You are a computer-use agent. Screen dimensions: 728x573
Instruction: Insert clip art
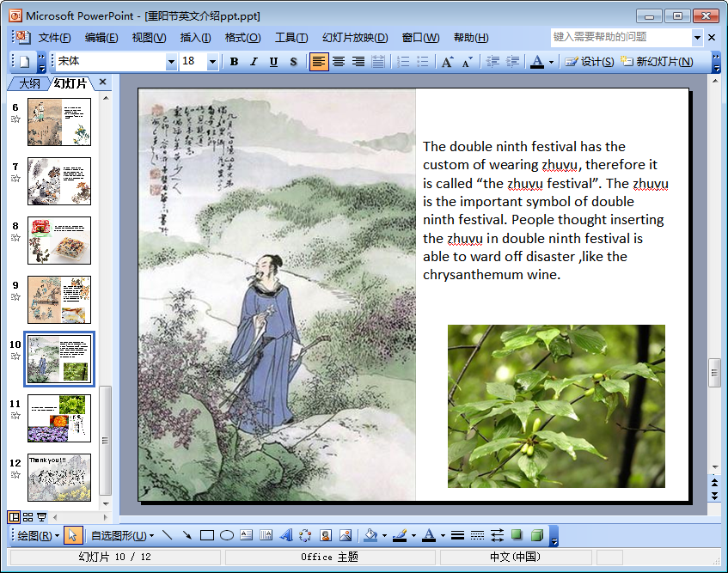point(326,535)
